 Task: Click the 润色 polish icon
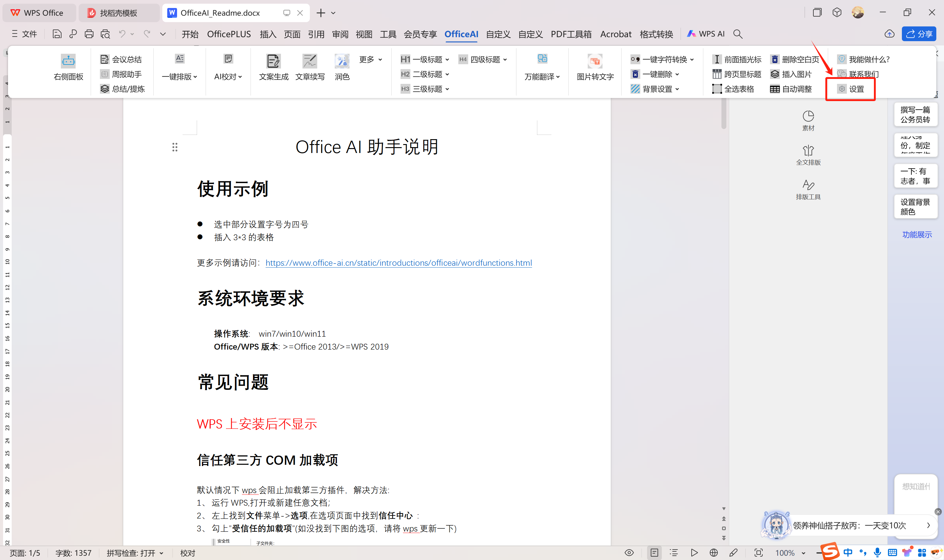[342, 68]
